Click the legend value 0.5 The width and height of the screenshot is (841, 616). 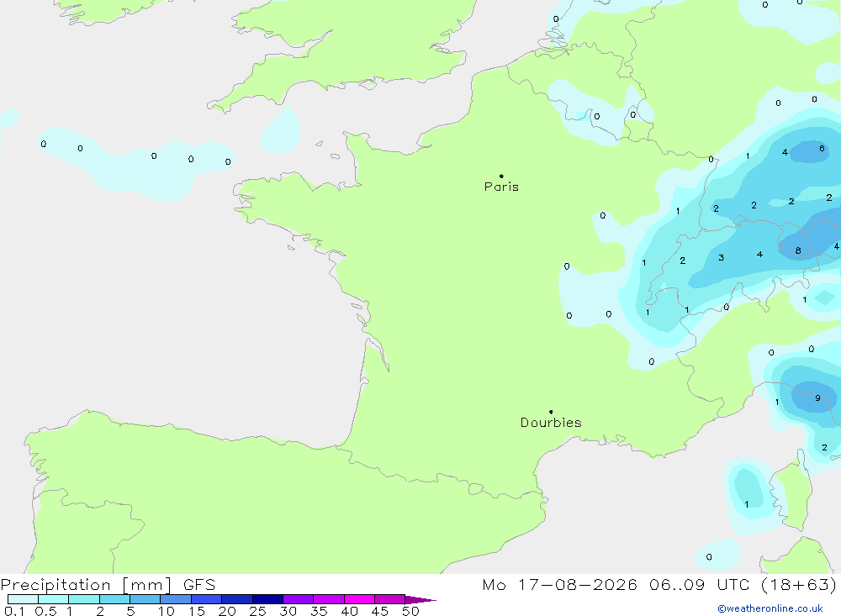(46, 611)
